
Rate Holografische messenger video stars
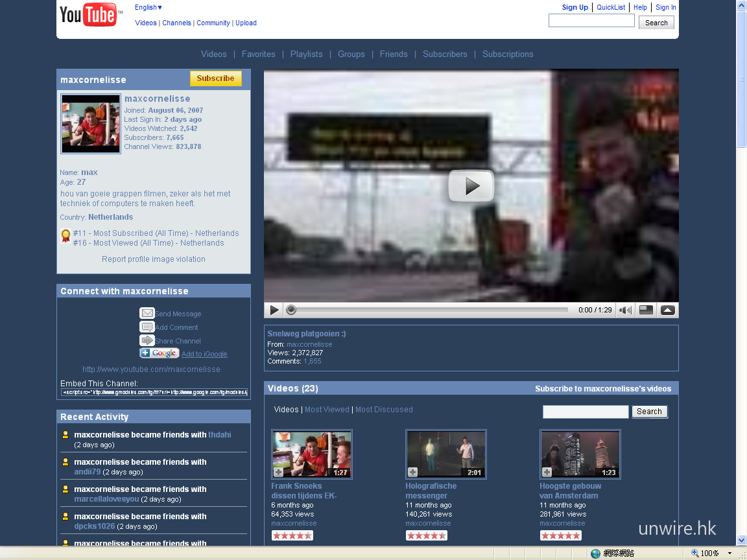point(427,536)
